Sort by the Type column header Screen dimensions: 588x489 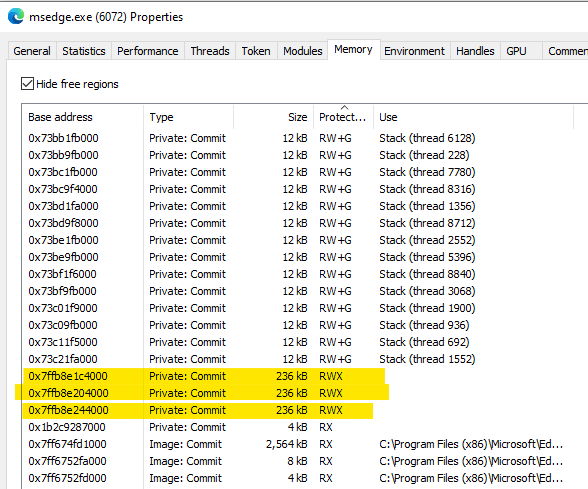pyautogui.click(x=188, y=117)
